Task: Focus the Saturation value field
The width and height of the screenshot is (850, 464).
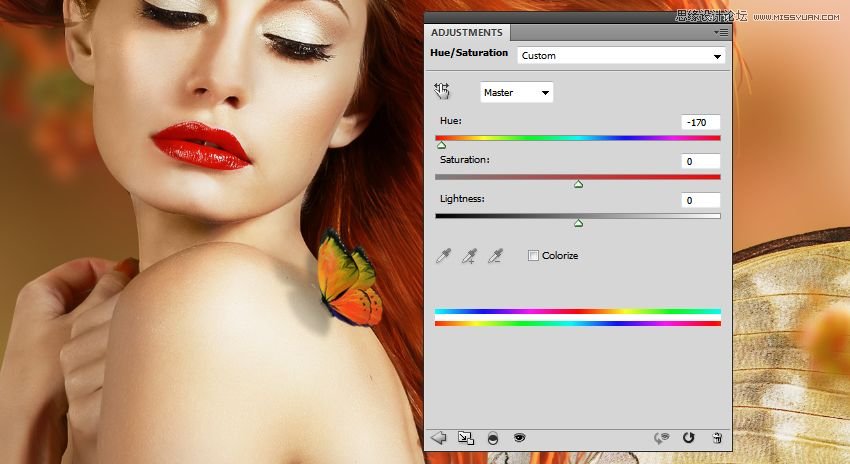Action: click(700, 162)
